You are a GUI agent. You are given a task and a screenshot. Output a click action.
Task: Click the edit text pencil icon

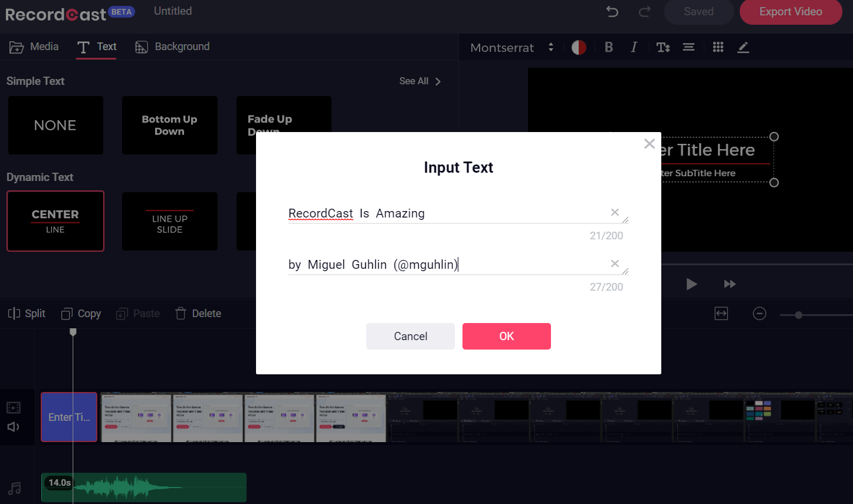[x=743, y=47]
